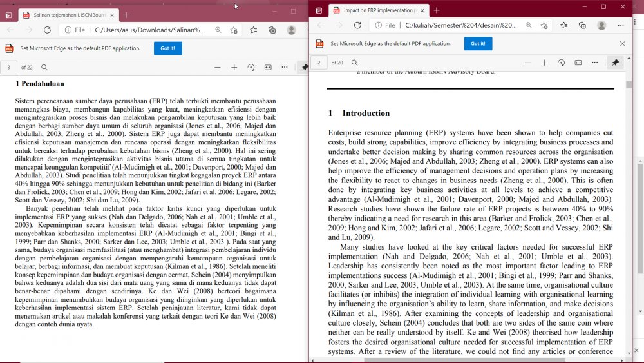The height and width of the screenshot is (363, 644).
Task: Click forward arrow in left Edge window
Action: [28, 30]
